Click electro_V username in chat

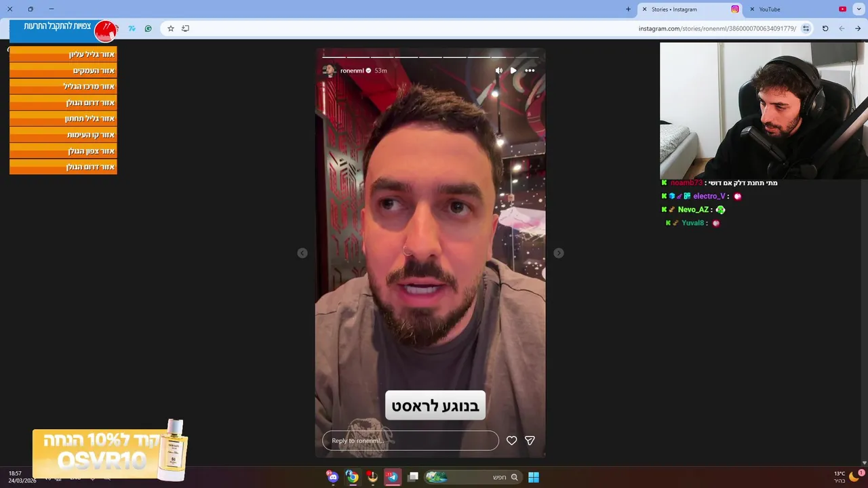tap(709, 197)
